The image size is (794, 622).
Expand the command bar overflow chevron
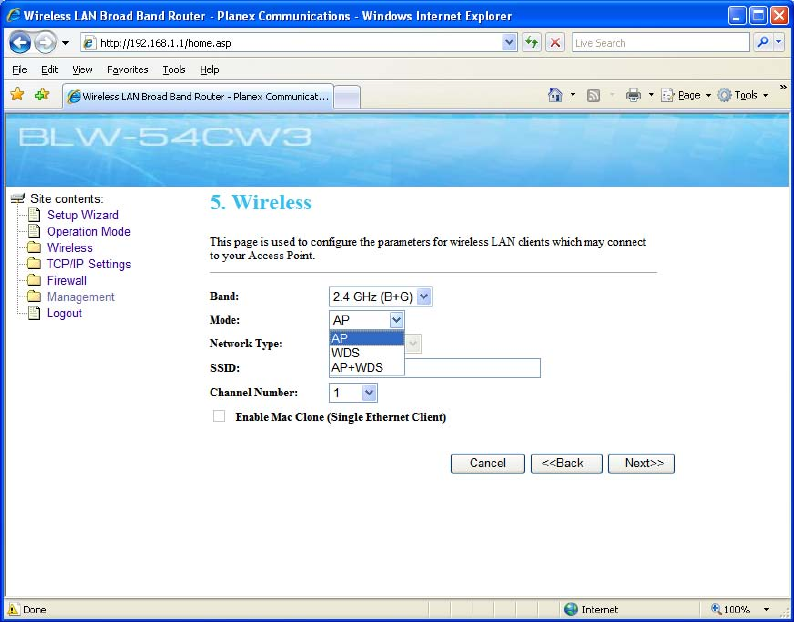click(x=783, y=88)
